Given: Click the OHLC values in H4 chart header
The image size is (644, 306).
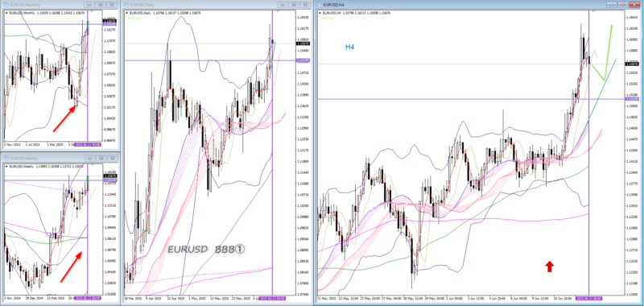Looking at the screenshot, I should [x=367, y=13].
